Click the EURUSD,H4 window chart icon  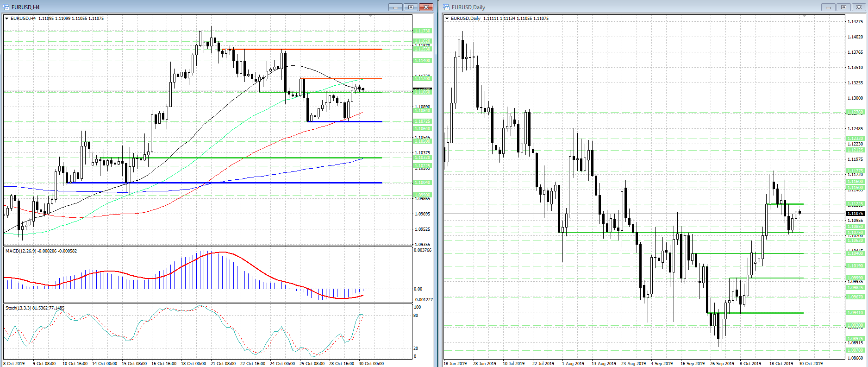(x=6, y=7)
